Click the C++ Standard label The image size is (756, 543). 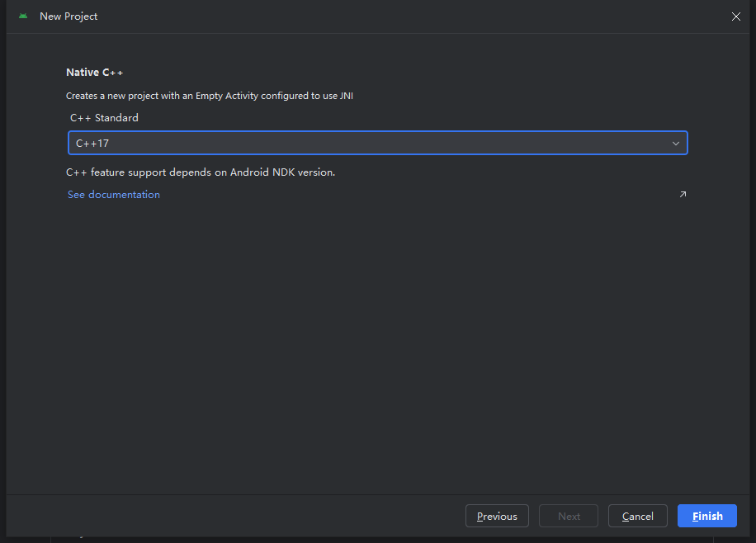click(104, 118)
